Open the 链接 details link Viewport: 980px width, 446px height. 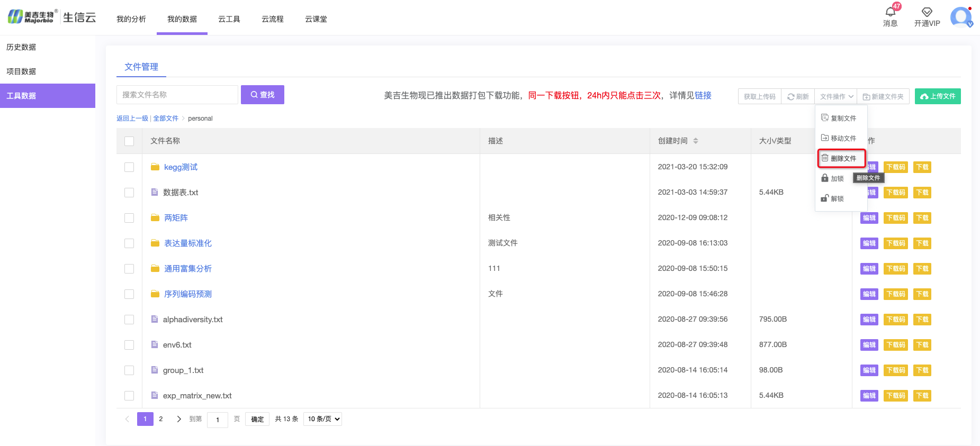point(703,95)
